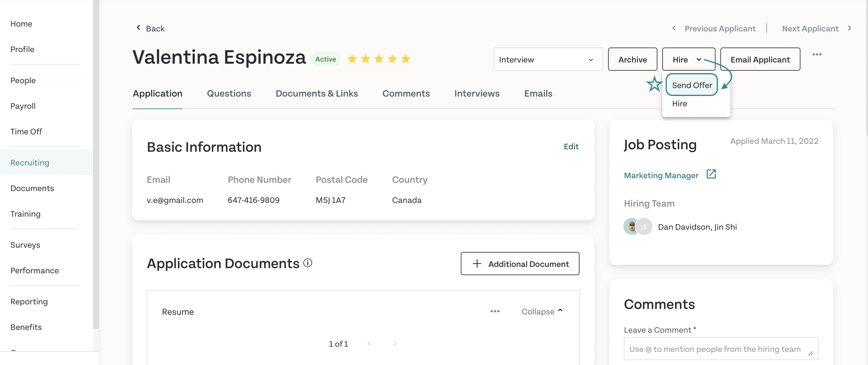Open Marketing Manager posting external link icon
868x365 pixels.
711,174
